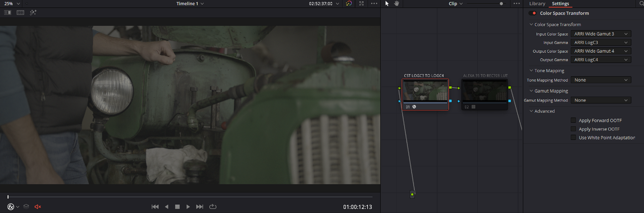Click the bypass color grades icon
644x213 pixels.
coord(349,4)
